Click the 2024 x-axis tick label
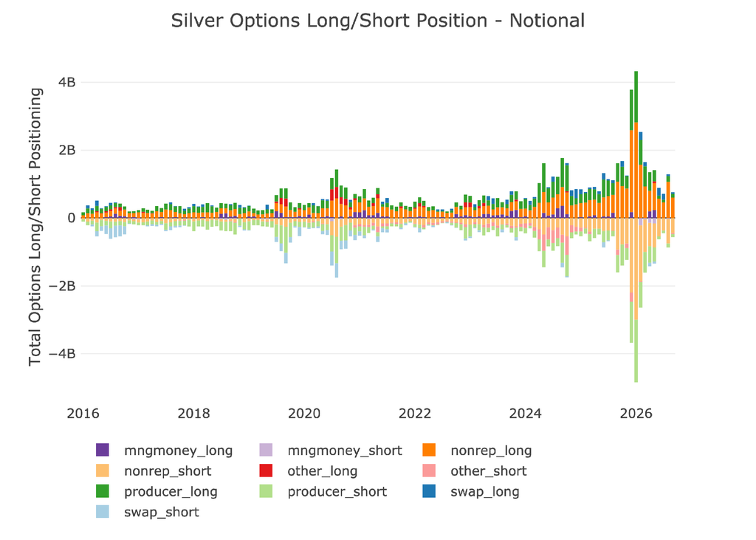The image size is (756, 540). click(x=526, y=414)
